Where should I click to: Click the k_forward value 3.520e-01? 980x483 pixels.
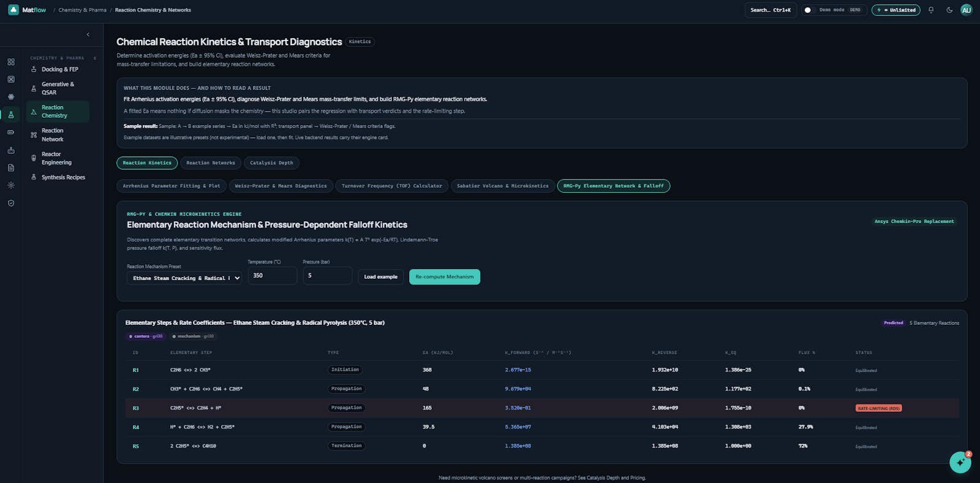[518, 408]
